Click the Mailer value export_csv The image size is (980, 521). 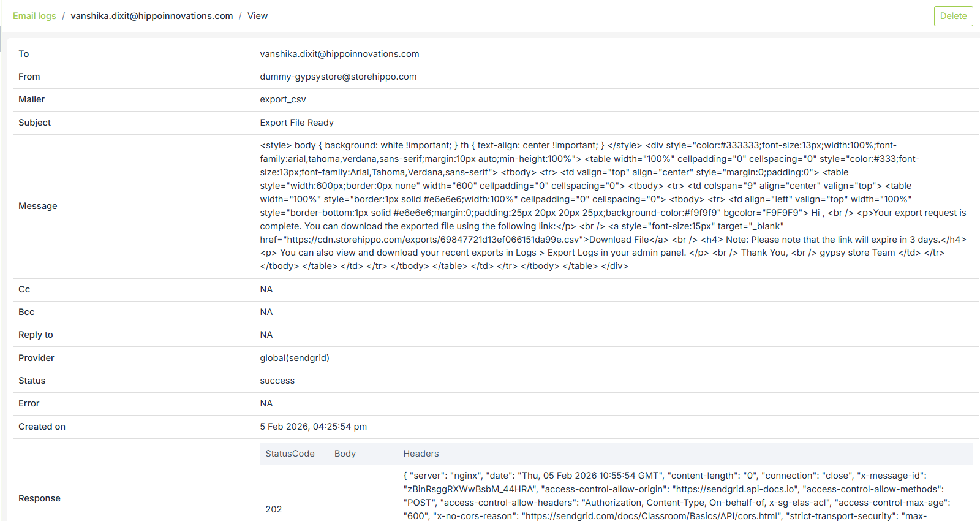282,99
